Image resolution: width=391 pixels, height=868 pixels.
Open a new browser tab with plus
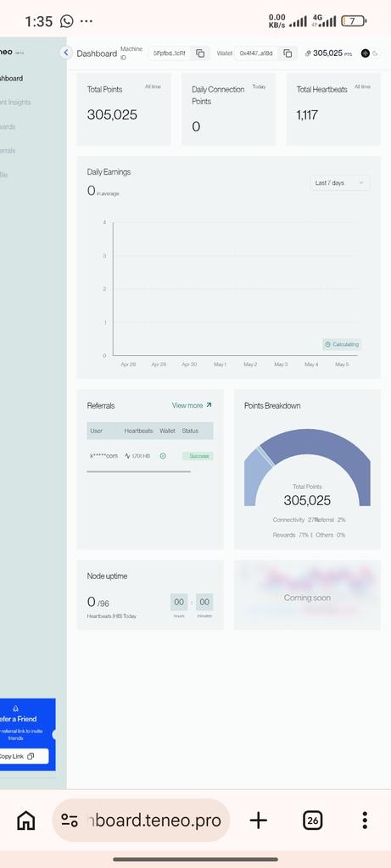click(x=258, y=821)
